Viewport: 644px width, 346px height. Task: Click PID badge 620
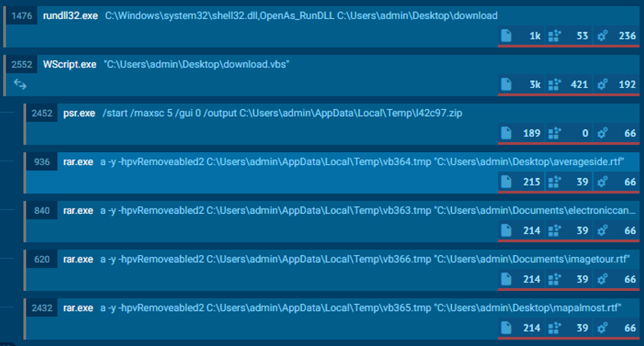[42, 260]
